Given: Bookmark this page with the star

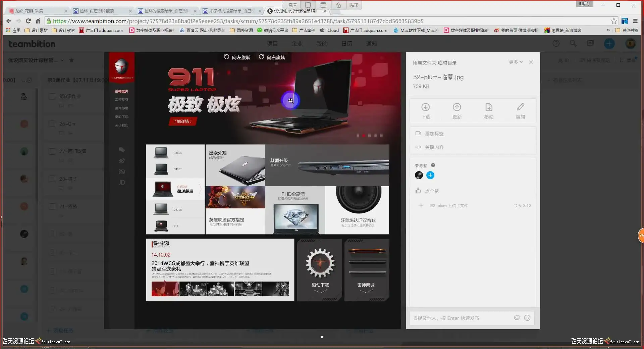Looking at the screenshot, I should click(614, 21).
